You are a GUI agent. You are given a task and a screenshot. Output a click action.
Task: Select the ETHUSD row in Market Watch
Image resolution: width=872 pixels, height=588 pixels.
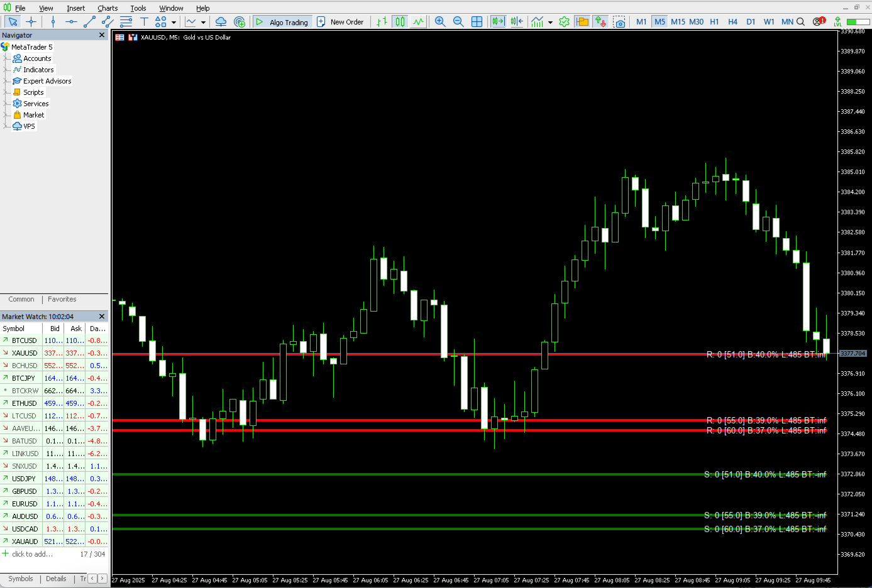pyautogui.click(x=54, y=403)
